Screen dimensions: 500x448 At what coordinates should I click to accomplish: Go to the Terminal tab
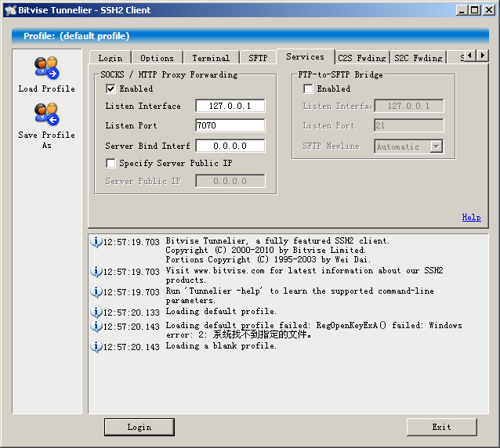pyautogui.click(x=211, y=58)
